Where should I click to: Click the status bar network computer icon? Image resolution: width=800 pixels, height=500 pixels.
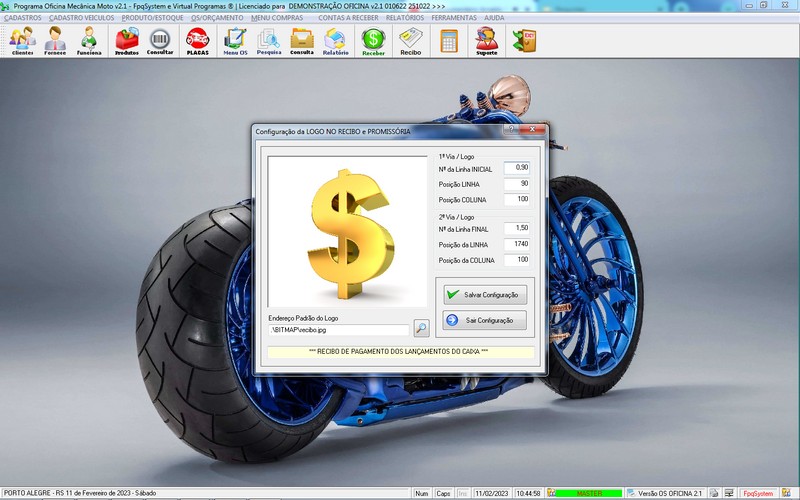(730, 493)
